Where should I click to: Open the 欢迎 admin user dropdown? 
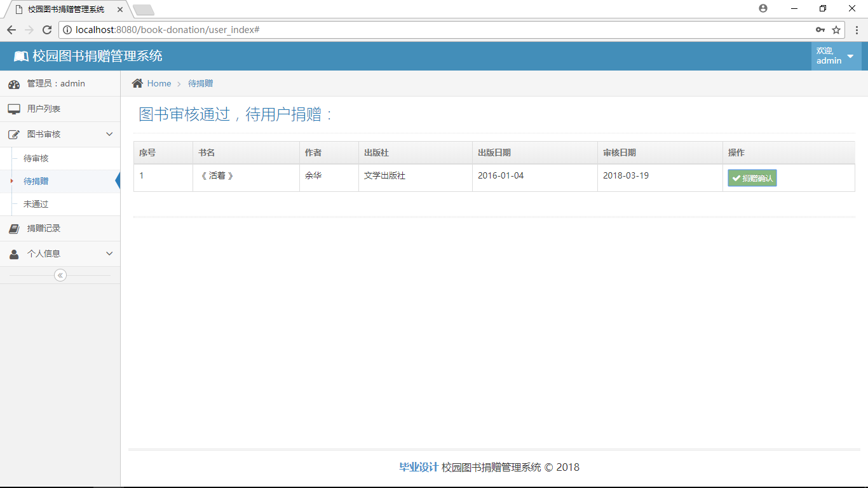pos(836,56)
